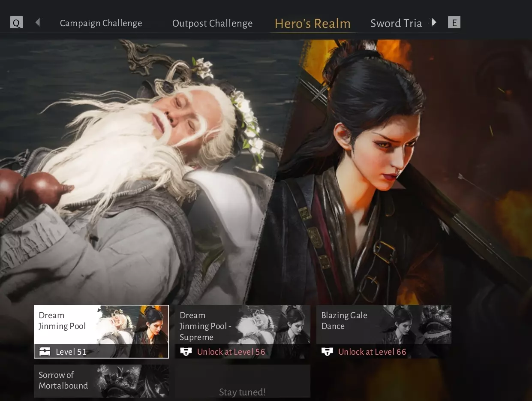Click the Q key hint icon
Image resolution: width=532 pixels, height=401 pixels.
(x=16, y=22)
